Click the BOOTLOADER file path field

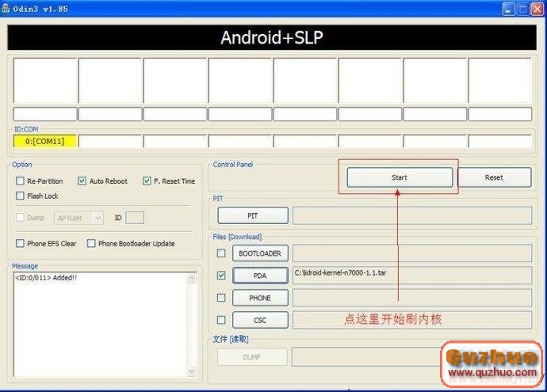412,253
